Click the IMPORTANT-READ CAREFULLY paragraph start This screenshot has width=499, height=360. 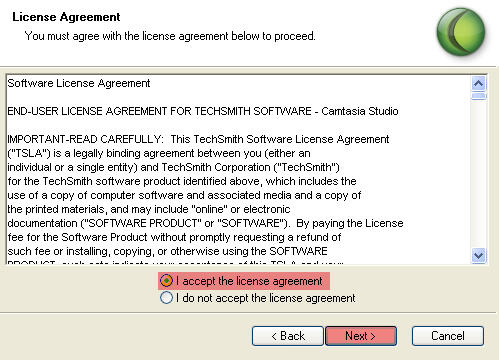pyautogui.click(x=85, y=139)
